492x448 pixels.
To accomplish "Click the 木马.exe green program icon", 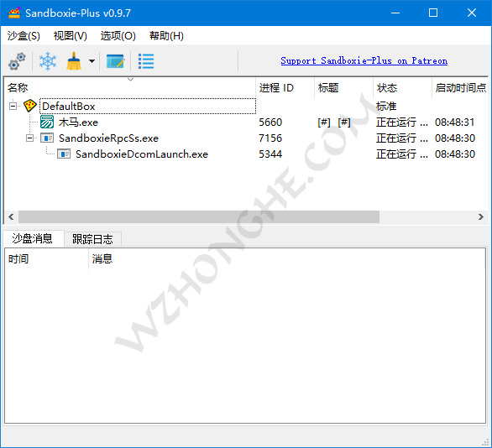I will click(47, 122).
